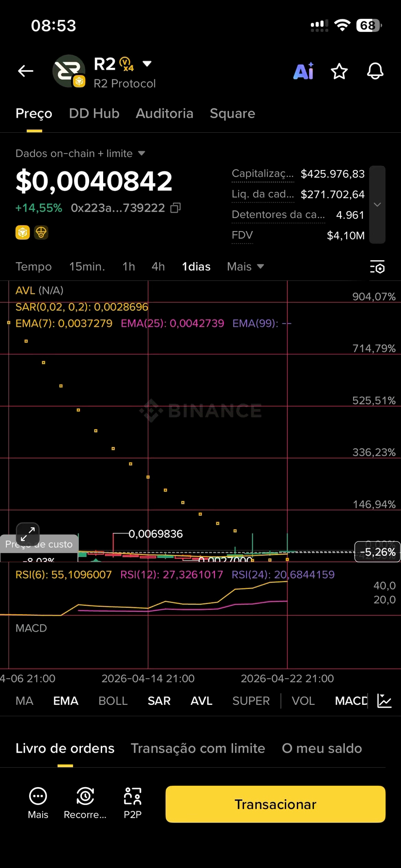Select the 15min. timeframe
Viewport: 401px width, 868px height.
click(87, 266)
